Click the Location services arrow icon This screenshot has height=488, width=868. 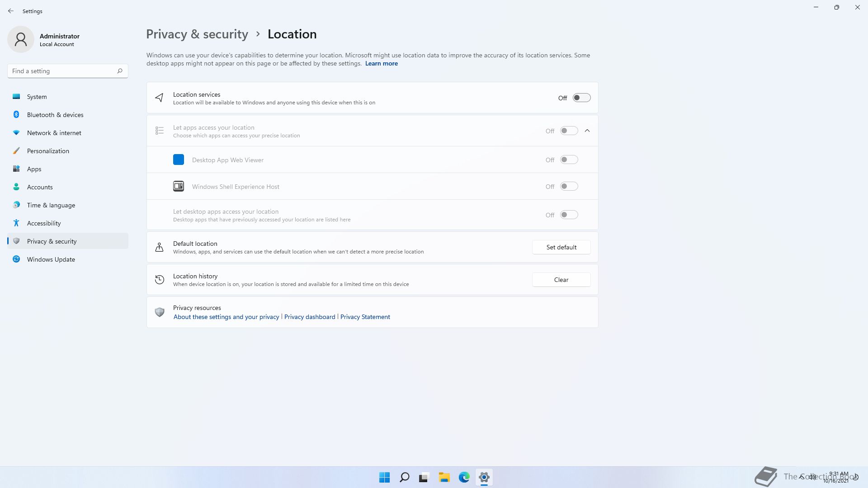tap(159, 98)
